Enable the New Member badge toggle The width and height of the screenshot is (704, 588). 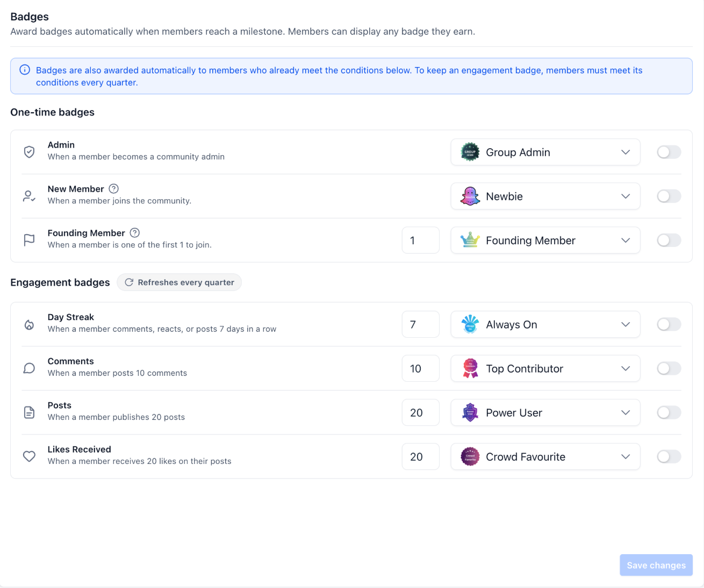669,196
